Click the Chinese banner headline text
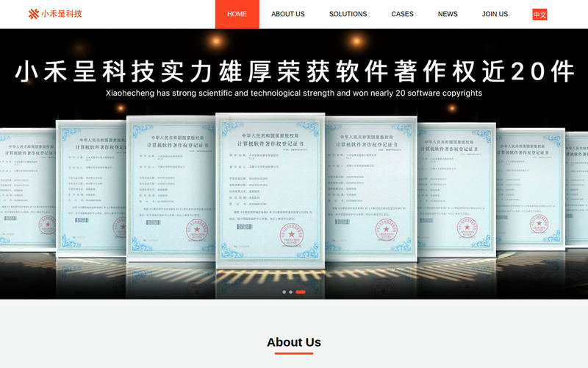The image size is (588, 368). [295, 71]
